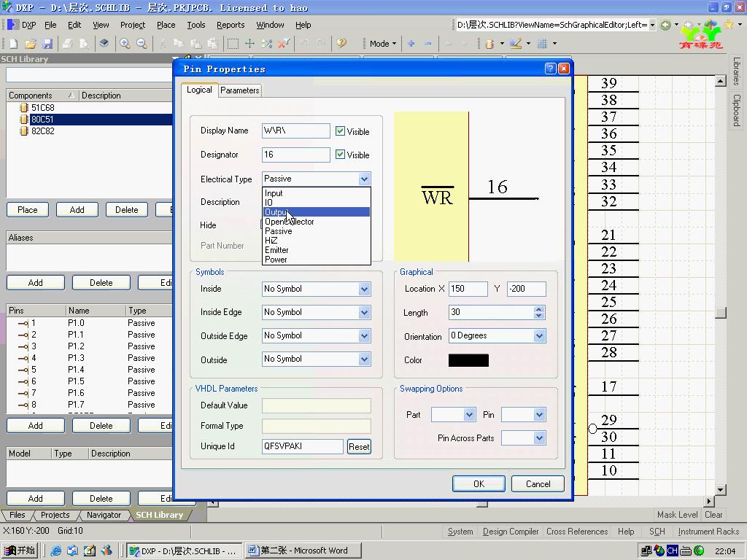Image resolution: width=747 pixels, height=560 pixels.
Task: Open the libraries book-stack toolbar icon
Action: (x=104, y=44)
